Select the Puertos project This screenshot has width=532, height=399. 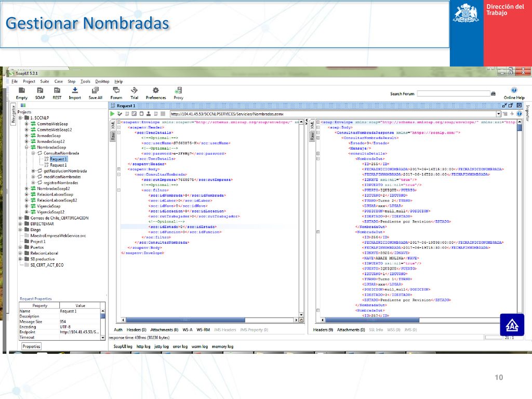[37, 247]
